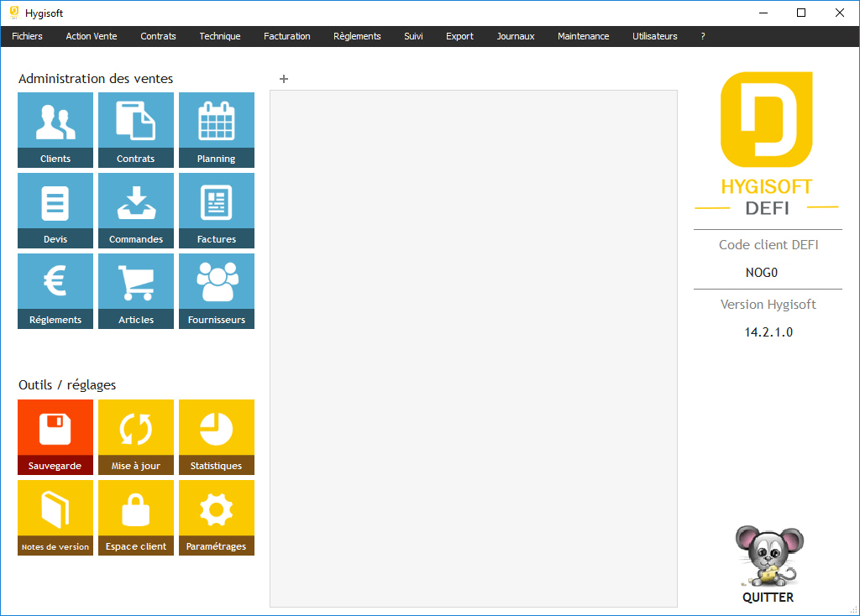Open the Maintenance menu
This screenshot has height=616, width=860.
[584, 36]
